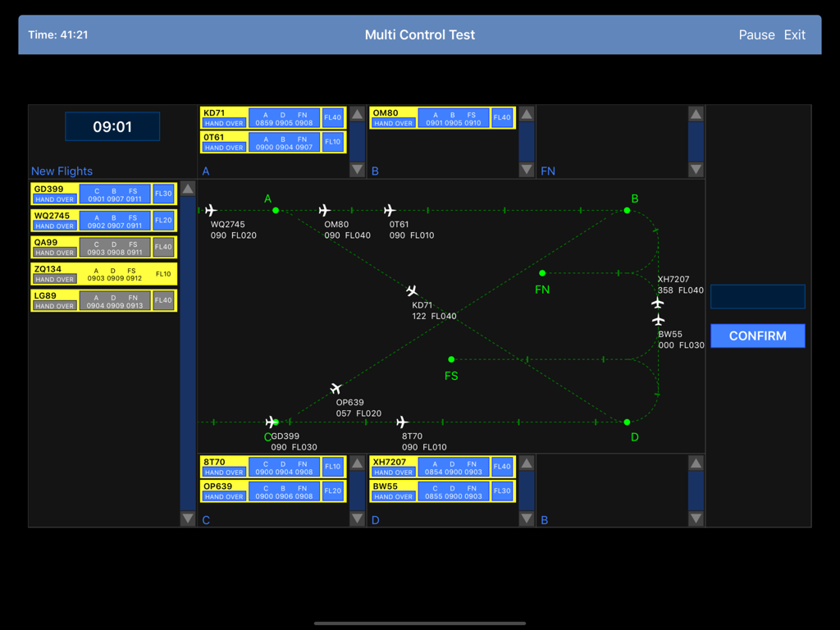Toggle HAND OVER on the BW55 strip

(x=394, y=496)
